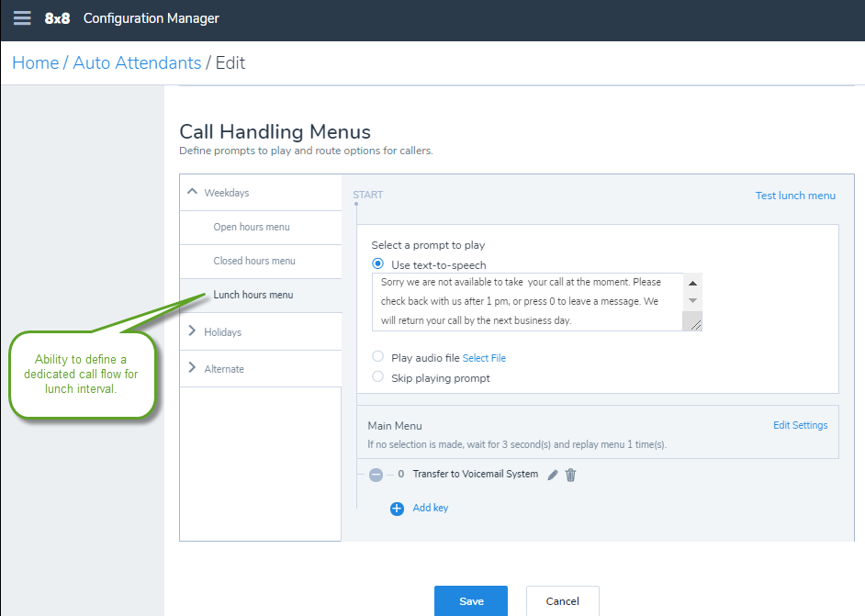This screenshot has height=616, width=865.
Task: Expand the Holidays section
Action: 192,330
